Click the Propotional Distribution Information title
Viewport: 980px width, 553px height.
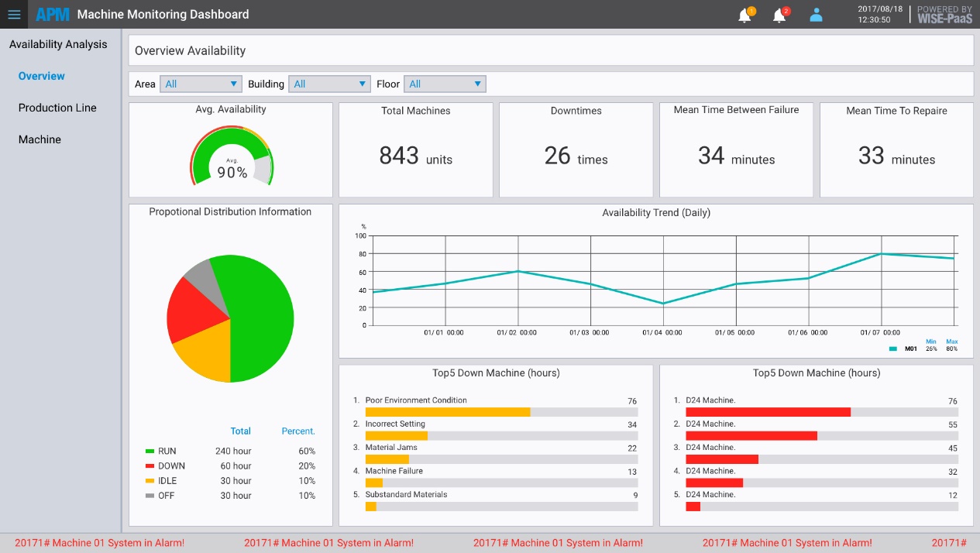(x=230, y=211)
